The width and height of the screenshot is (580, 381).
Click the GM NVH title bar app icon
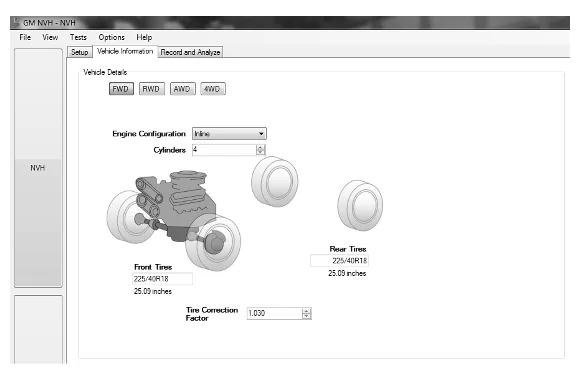pyautogui.click(x=16, y=23)
